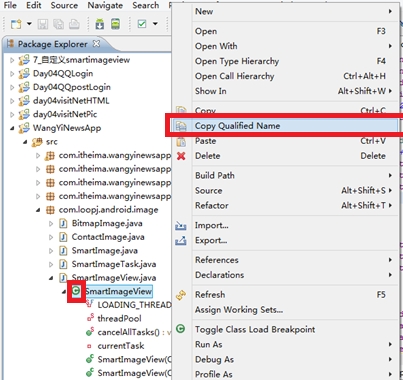This screenshot has width=403, height=380.
Task: Open dropdown beside the checkmark toolbar icon
Action: pos(155,24)
